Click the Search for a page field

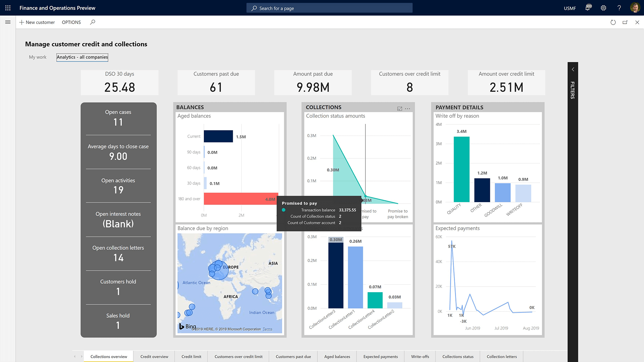point(329,8)
